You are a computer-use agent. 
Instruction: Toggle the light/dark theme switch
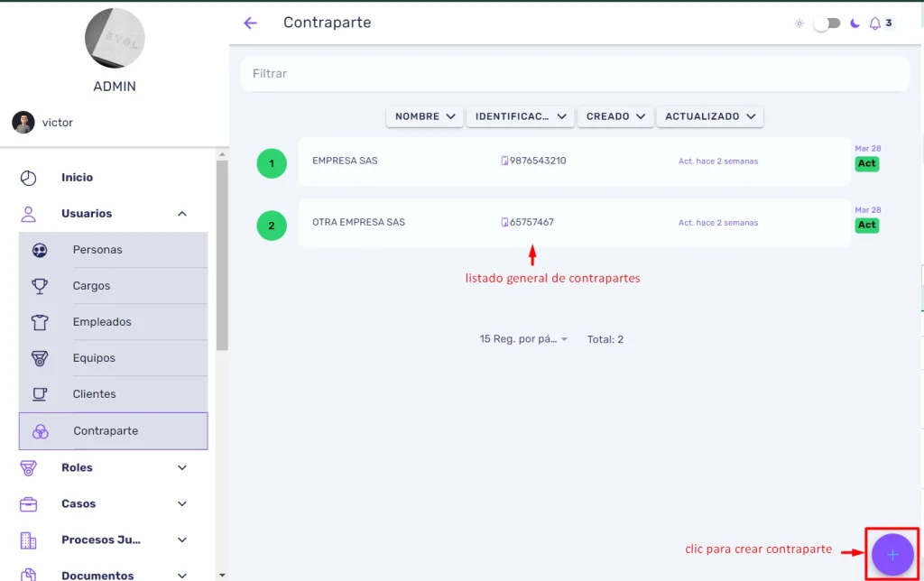(x=827, y=23)
